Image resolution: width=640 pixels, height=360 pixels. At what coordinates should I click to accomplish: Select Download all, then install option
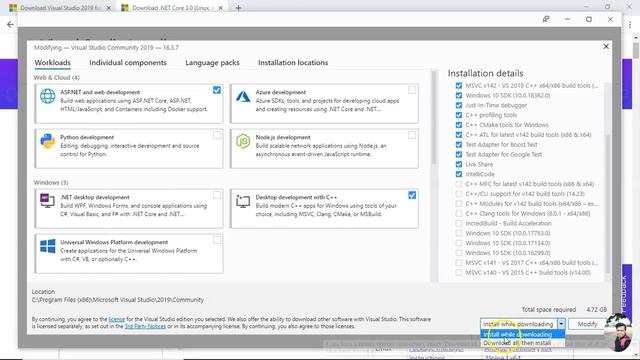click(x=523, y=343)
